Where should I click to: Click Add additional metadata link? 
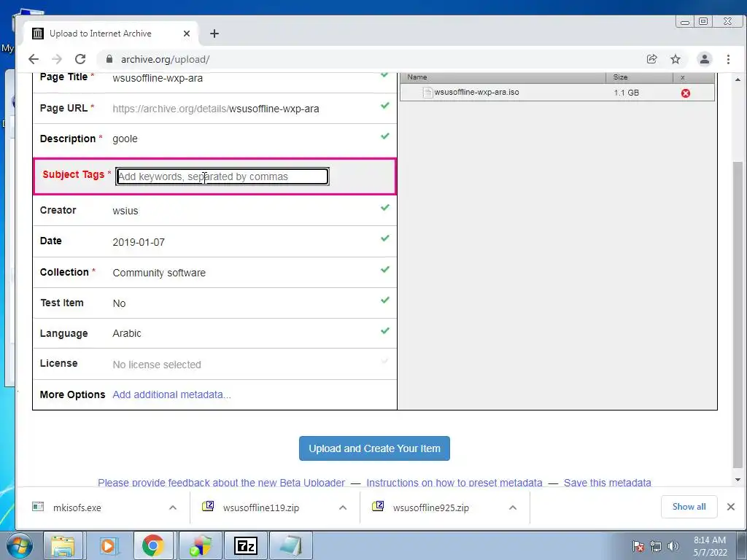171,394
